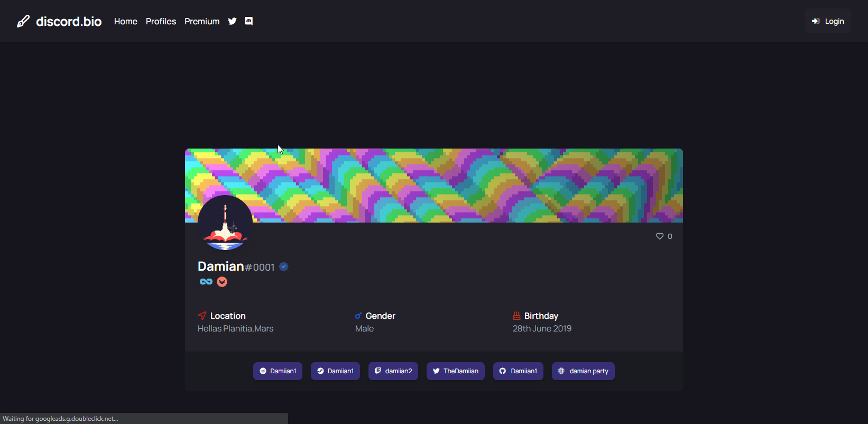Open the Twitter icon in navbar
Image resolution: width=868 pixels, height=424 pixels.
(232, 21)
